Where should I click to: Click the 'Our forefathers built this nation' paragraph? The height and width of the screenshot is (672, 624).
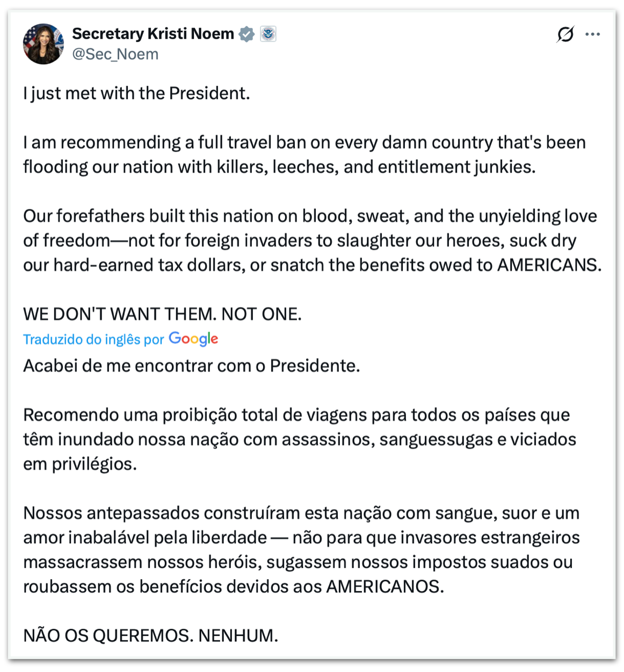pyautogui.click(x=311, y=240)
